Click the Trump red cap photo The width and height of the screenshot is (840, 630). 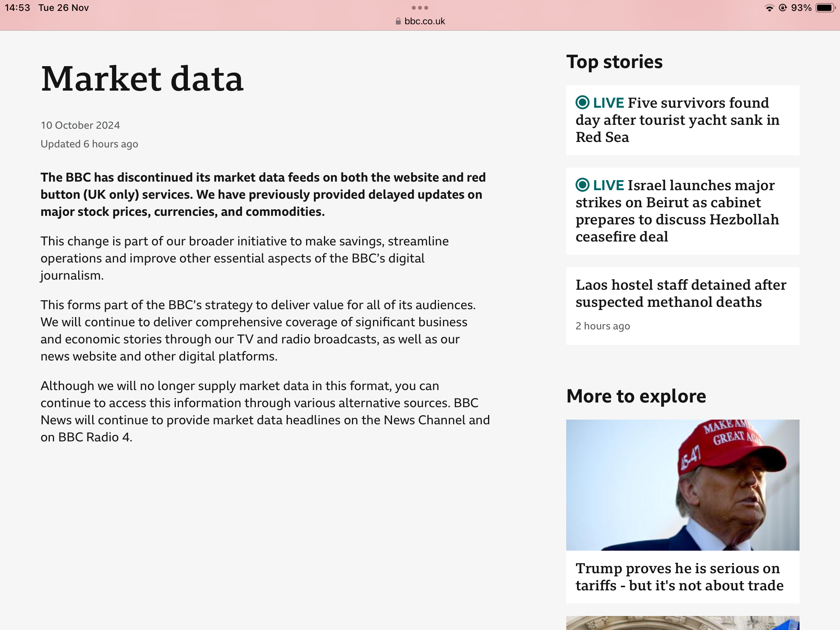(682, 485)
